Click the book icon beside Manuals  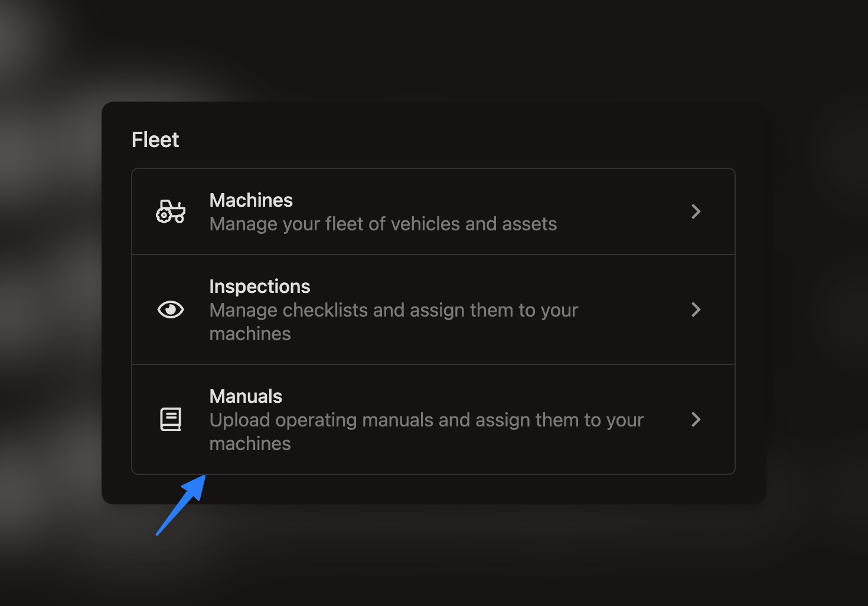point(171,419)
